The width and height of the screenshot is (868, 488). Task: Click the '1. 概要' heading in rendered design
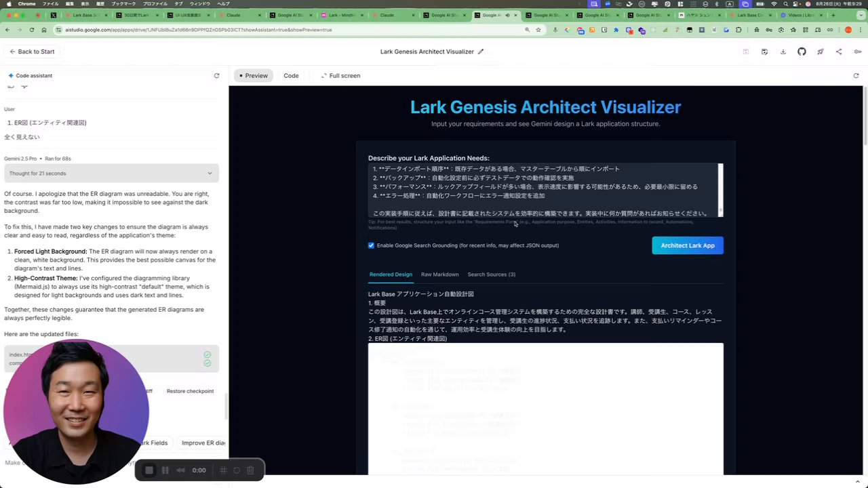pyautogui.click(x=377, y=303)
